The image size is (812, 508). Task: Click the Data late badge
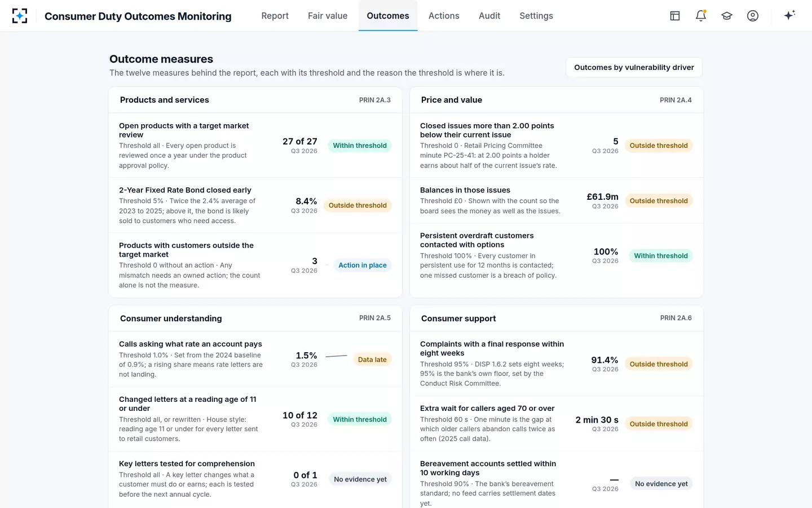(x=372, y=360)
